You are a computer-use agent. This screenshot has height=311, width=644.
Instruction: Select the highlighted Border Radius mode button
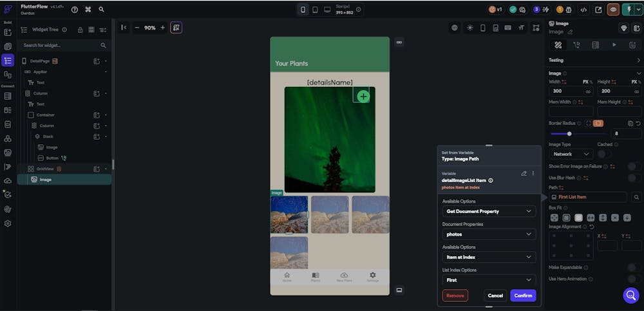598,123
